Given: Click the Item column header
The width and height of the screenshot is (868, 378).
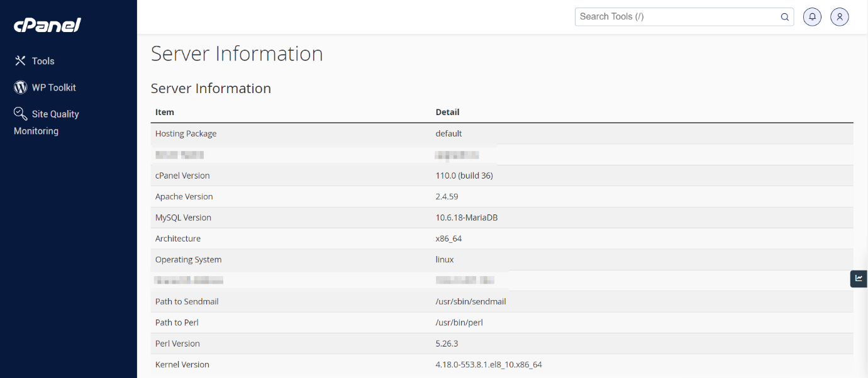Looking at the screenshot, I should pos(165,112).
